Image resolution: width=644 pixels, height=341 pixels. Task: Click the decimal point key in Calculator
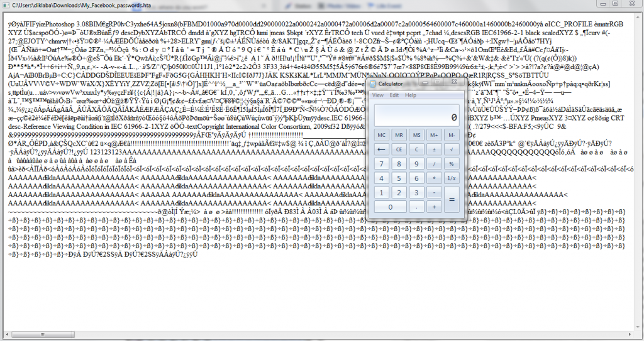tap(416, 207)
